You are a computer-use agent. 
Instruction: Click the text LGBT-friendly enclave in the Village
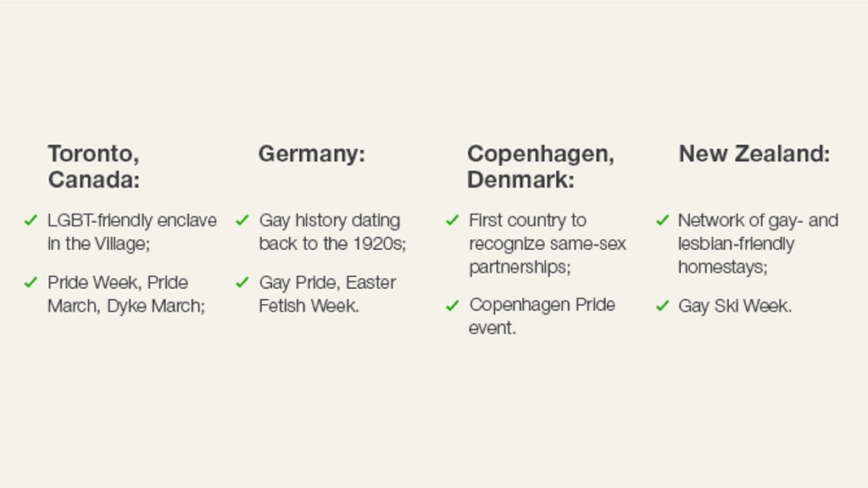coord(131,232)
